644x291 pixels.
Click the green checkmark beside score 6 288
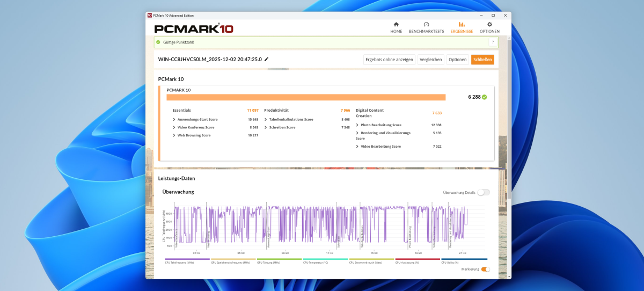point(485,97)
